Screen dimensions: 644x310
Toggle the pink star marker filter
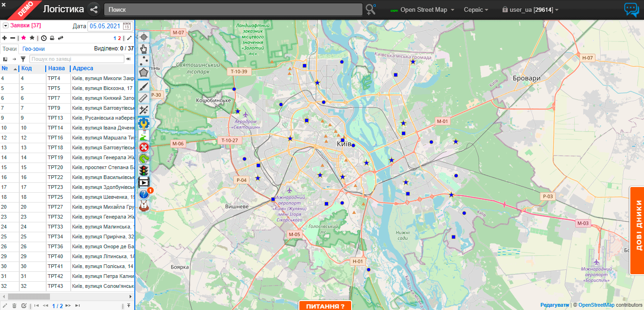pos(23,38)
